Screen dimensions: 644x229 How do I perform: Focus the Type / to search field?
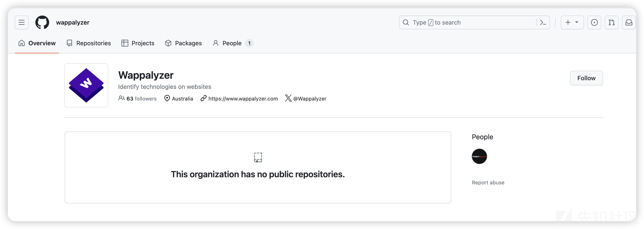point(474,22)
